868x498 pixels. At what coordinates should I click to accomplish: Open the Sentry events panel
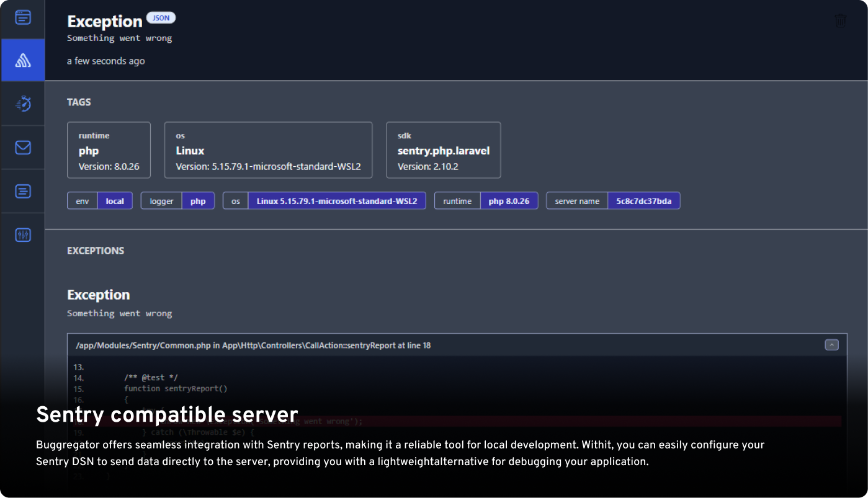[22, 60]
